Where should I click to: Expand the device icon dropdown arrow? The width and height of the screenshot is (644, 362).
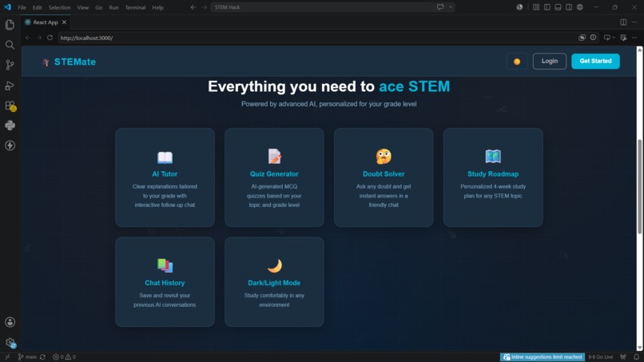(614, 38)
